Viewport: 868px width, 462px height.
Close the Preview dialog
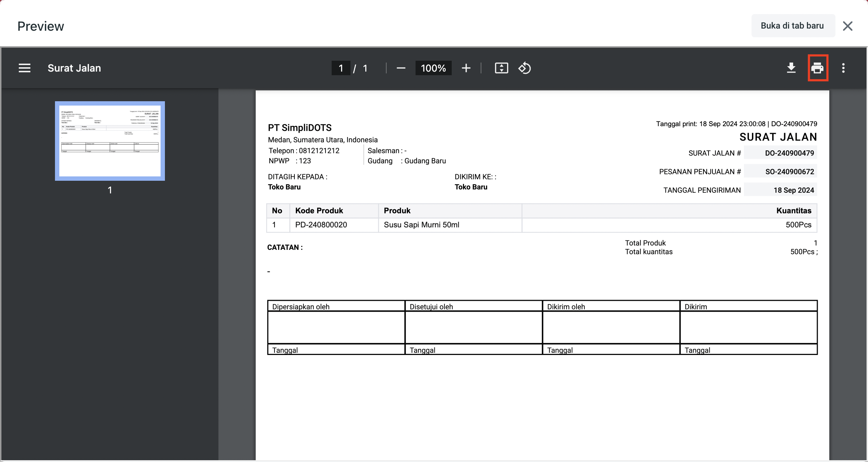click(848, 26)
